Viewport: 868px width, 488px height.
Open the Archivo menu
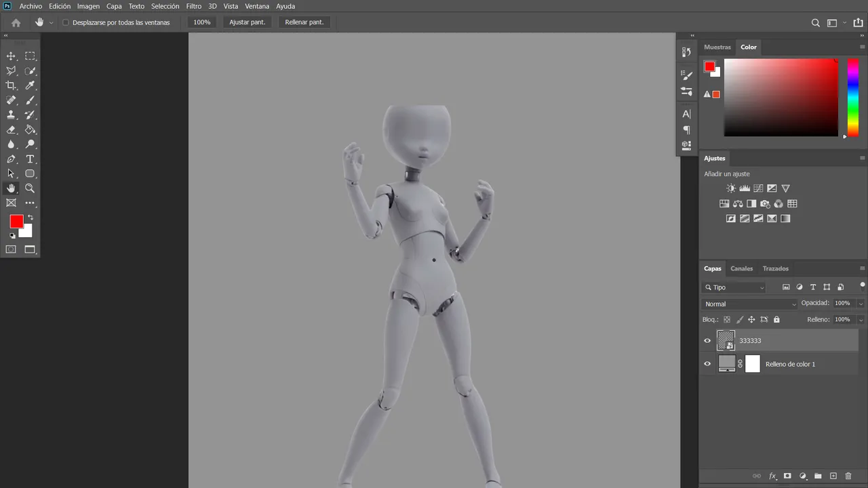click(31, 6)
